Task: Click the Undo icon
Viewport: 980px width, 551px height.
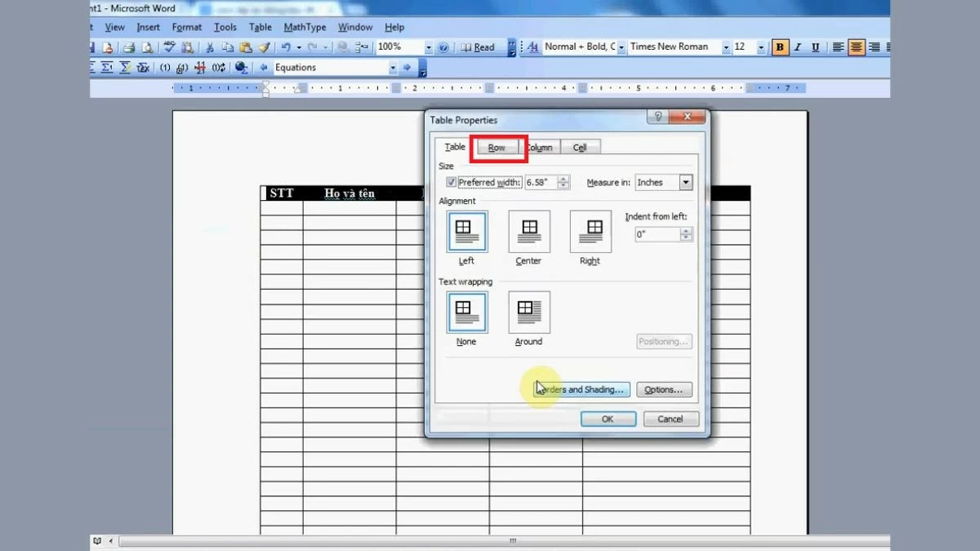Action: (x=285, y=47)
